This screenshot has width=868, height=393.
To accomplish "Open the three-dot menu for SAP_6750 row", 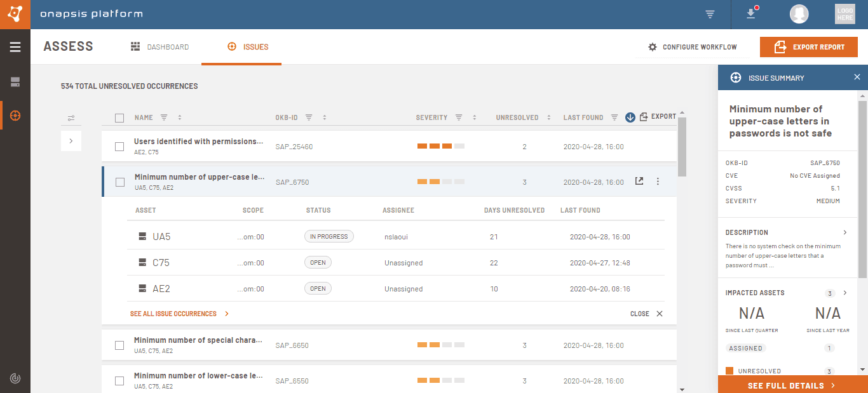I will 658,182.
